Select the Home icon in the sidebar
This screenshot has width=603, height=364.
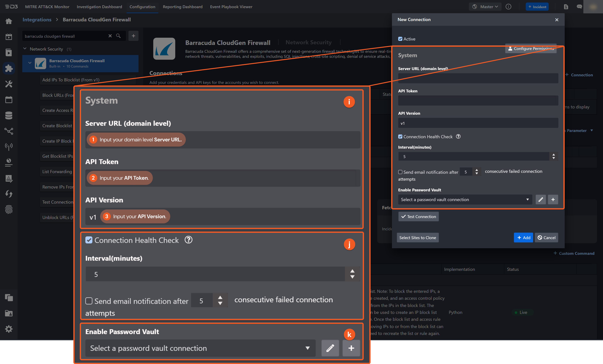(x=9, y=21)
